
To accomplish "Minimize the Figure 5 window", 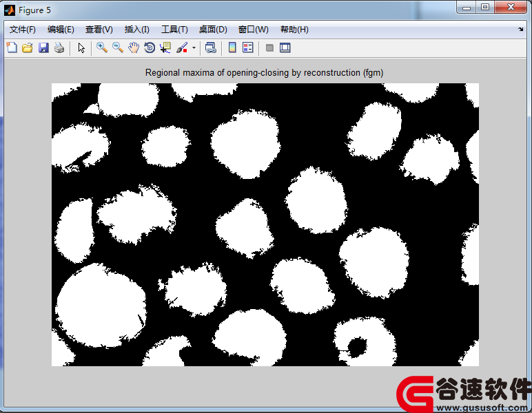I will point(467,8).
